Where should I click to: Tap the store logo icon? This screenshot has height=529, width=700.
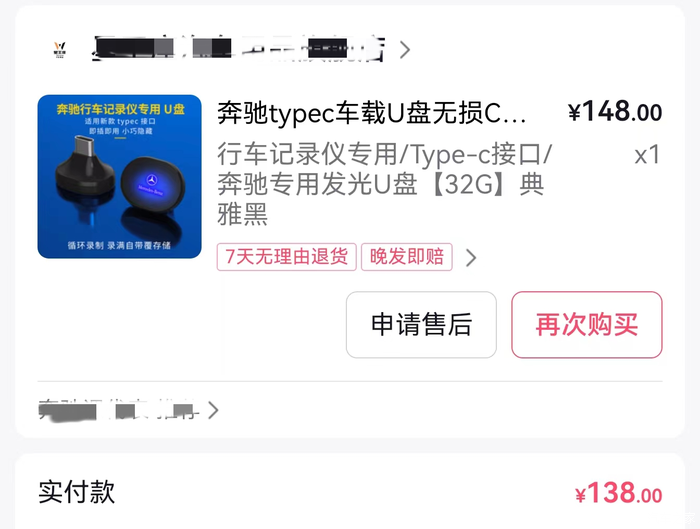coord(59,50)
